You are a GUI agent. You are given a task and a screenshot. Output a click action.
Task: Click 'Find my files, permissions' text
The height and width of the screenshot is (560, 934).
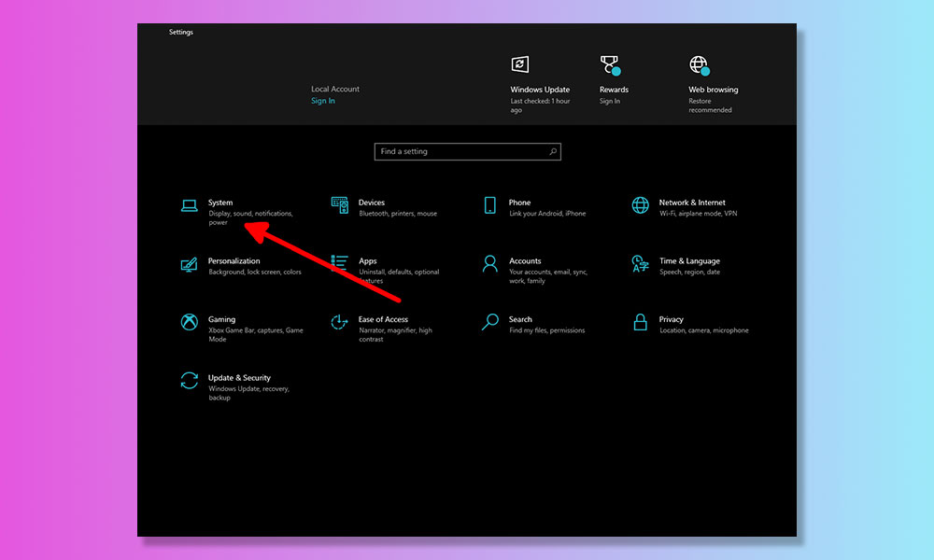(x=546, y=330)
